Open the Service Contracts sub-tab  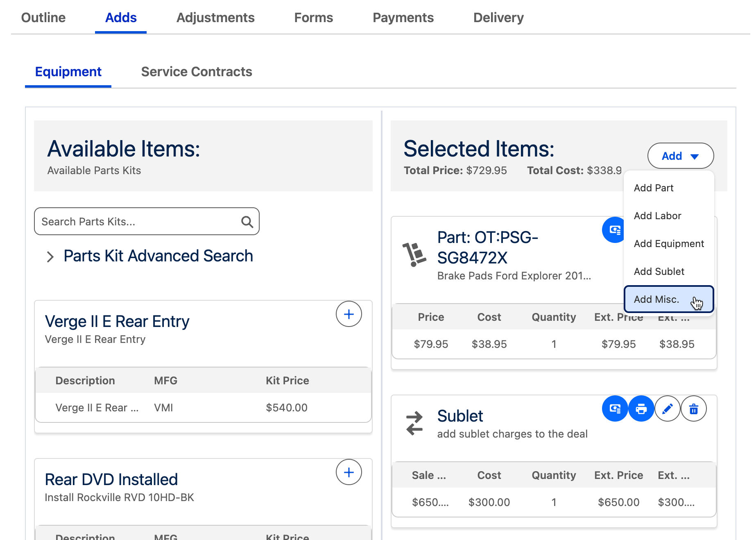click(197, 72)
